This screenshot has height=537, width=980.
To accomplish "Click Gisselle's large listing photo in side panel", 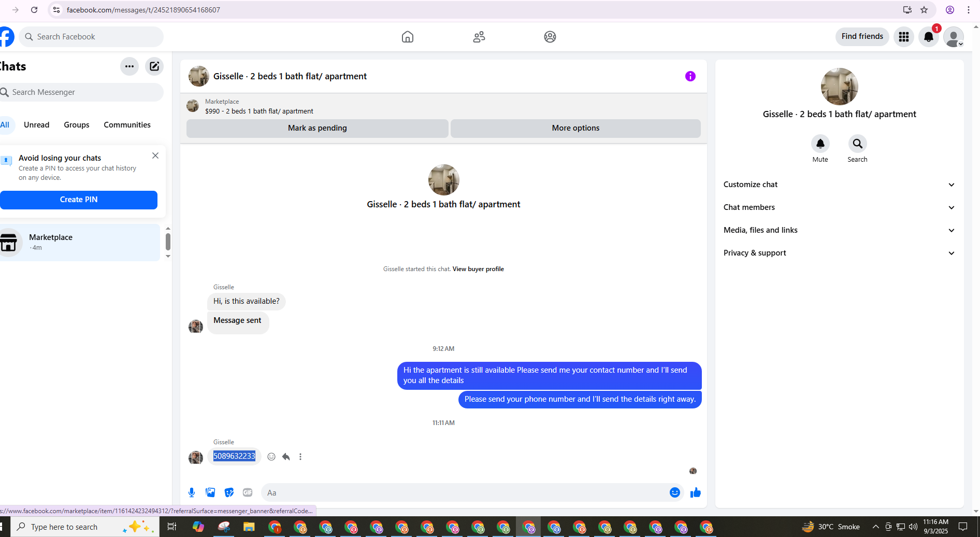I will 839,87.
